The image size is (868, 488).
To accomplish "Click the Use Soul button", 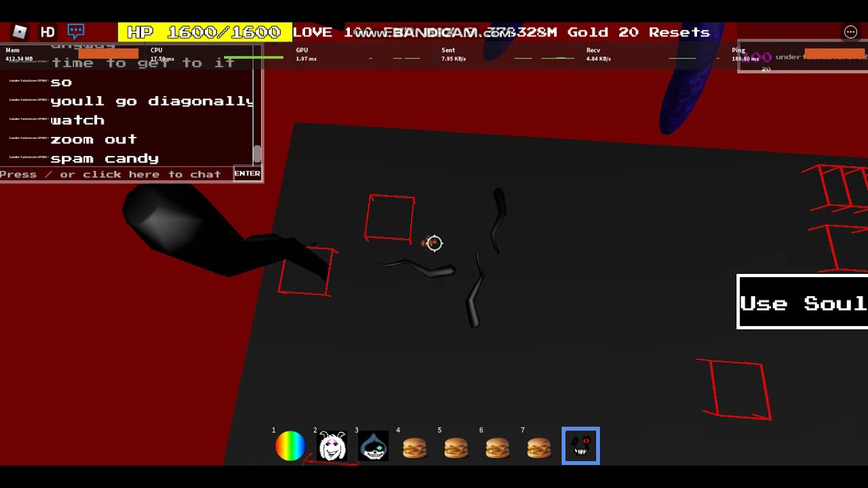I will pos(802,302).
